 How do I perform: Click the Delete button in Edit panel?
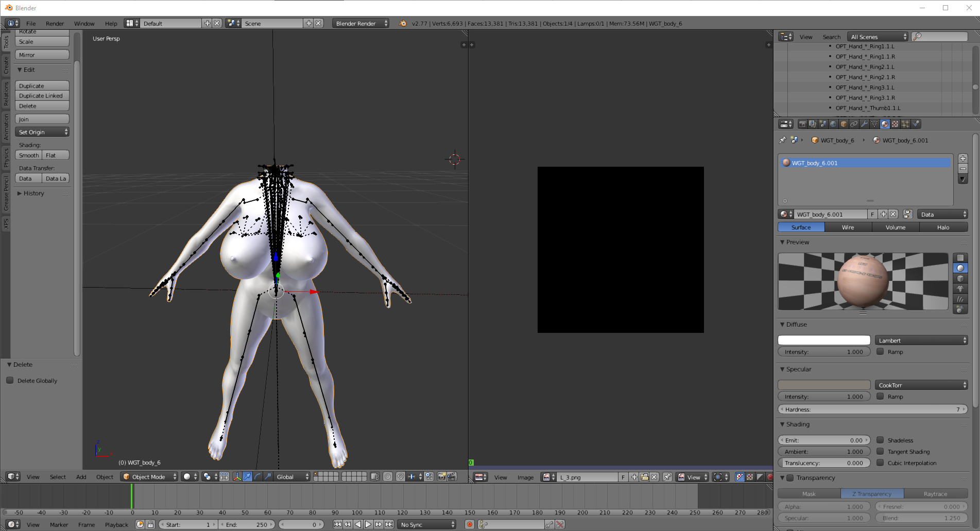click(x=42, y=106)
